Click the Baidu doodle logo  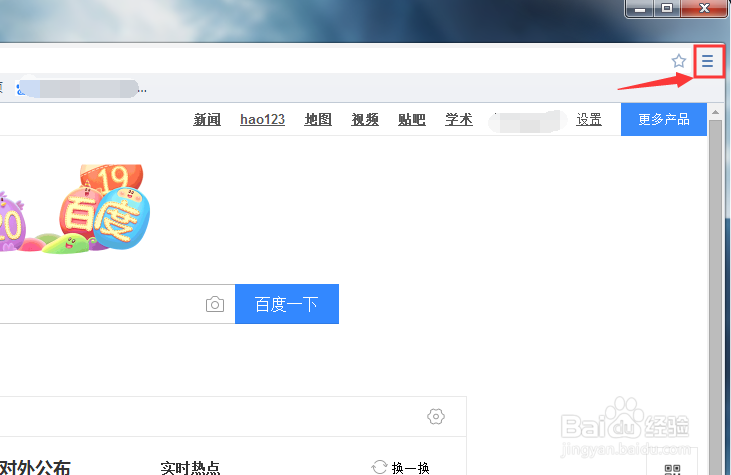pyautogui.click(x=75, y=208)
